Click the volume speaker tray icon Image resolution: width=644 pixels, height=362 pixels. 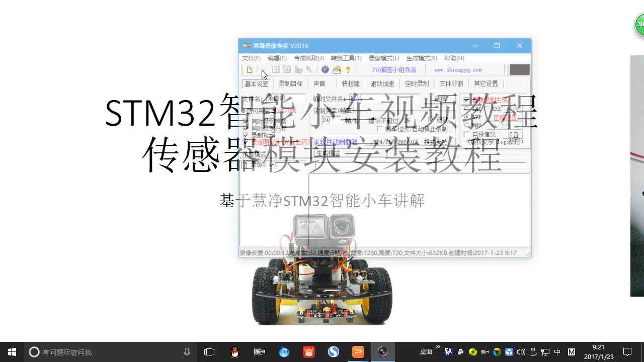click(521, 352)
